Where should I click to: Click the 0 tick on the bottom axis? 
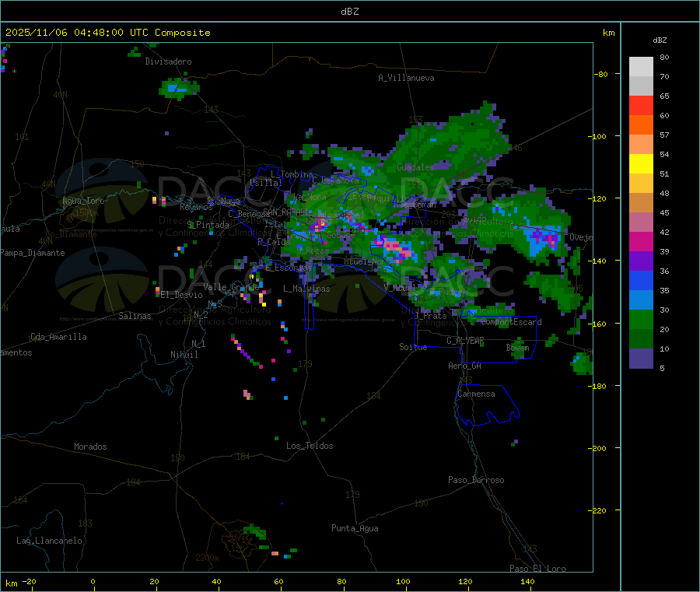[x=93, y=581]
